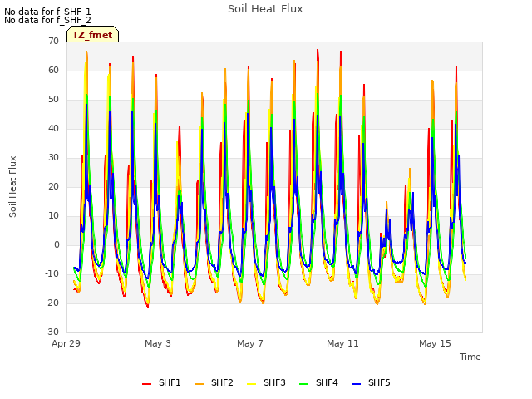
Task: Click the 40 y-axis tick label
Action: [53, 128]
